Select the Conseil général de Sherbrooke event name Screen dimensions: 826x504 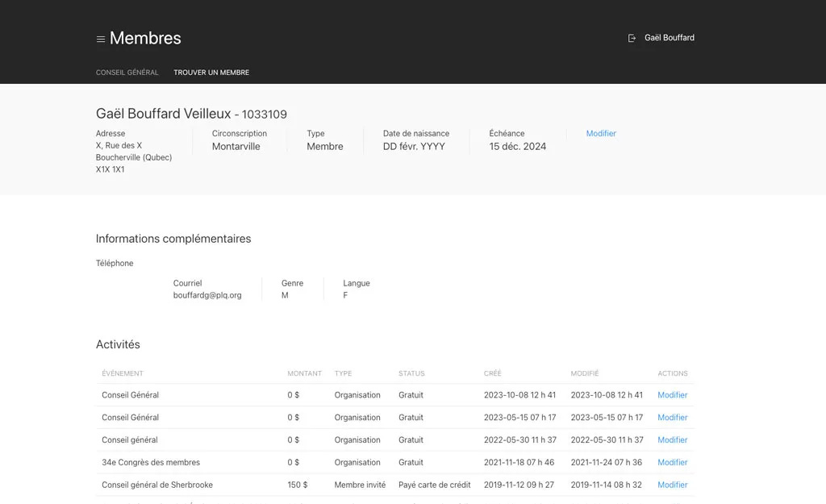157,485
